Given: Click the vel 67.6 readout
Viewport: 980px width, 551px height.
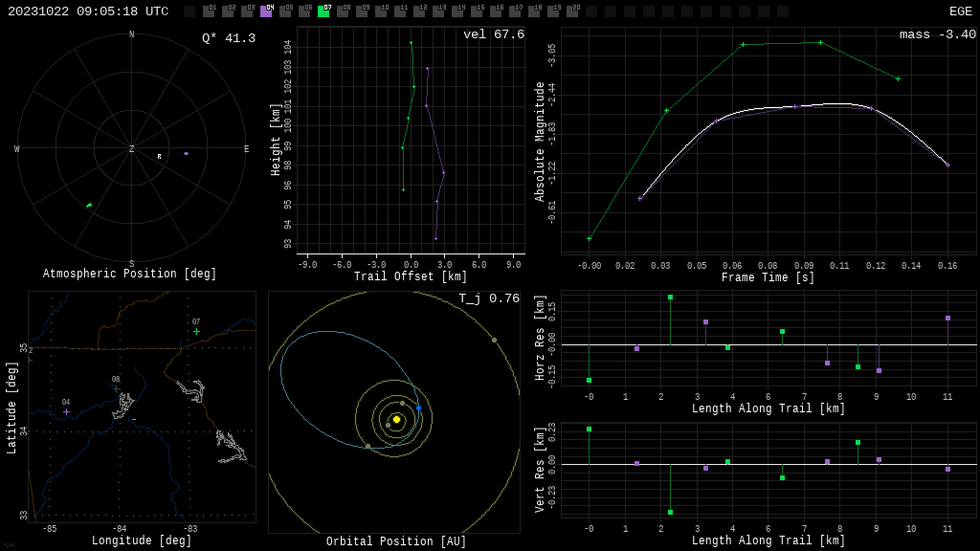Looking at the screenshot, I should tap(494, 34).
